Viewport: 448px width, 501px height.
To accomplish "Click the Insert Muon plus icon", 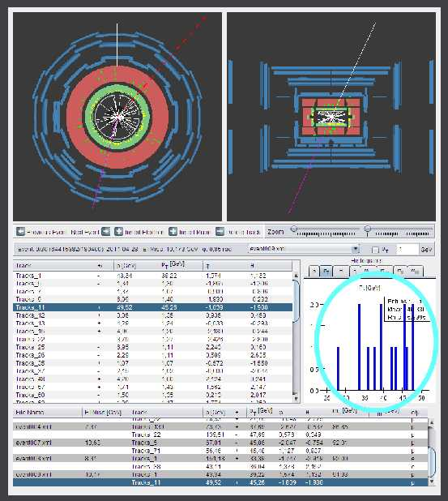I will 173,232.
